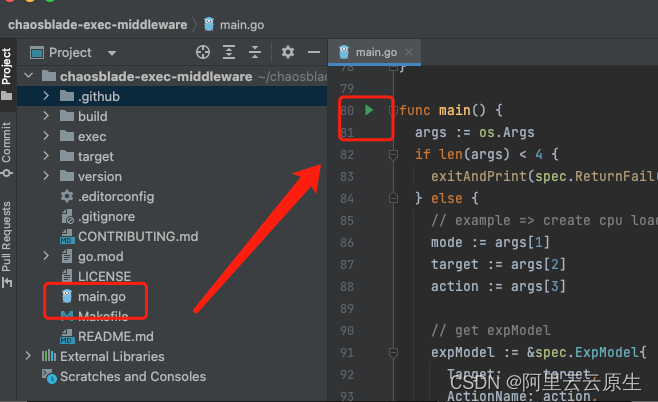Click 'expModel := &spec.ExpModel{' line
The image size is (658, 402).
point(539,352)
